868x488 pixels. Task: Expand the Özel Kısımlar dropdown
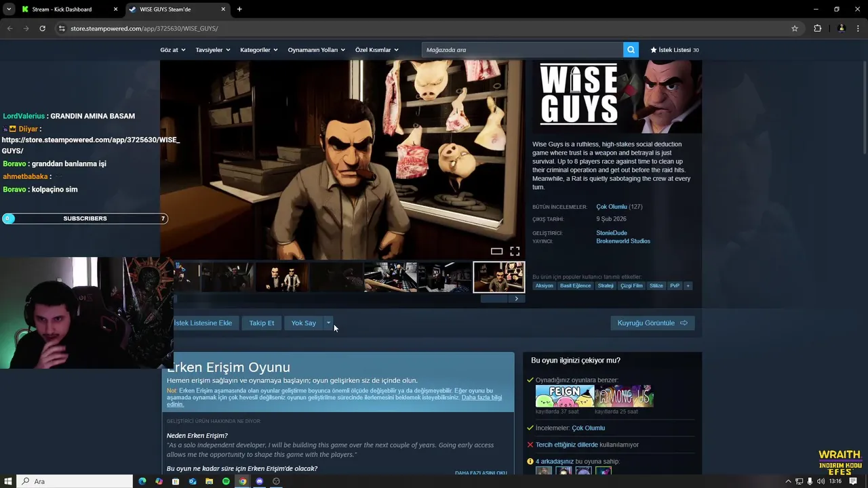coord(376,49)
